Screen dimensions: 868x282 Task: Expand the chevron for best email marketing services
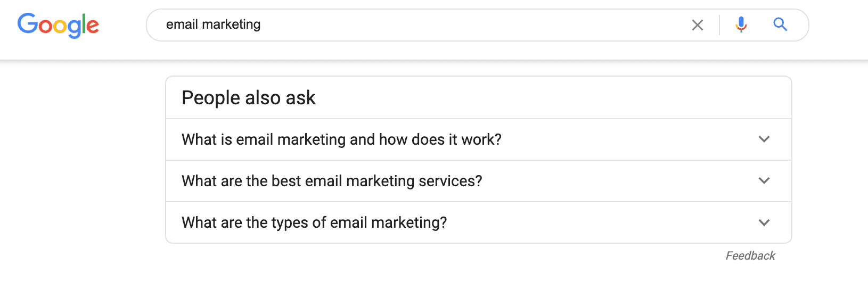point(764,181)
